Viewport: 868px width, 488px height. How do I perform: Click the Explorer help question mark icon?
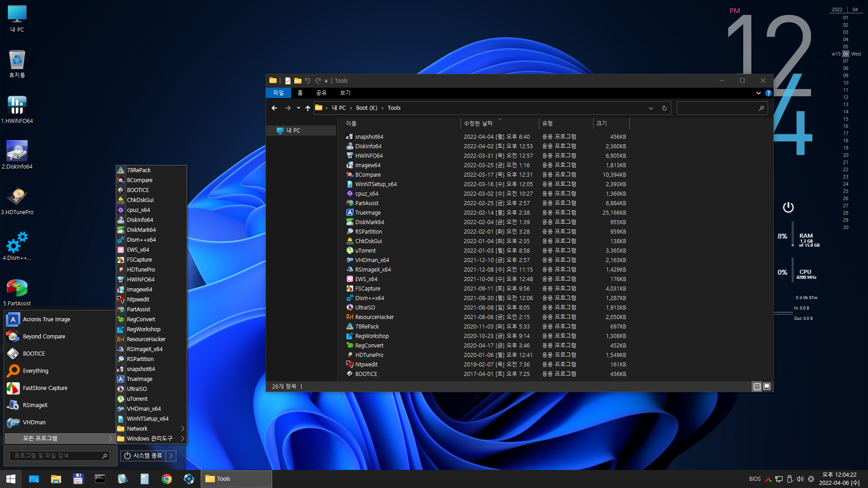(x=768, y=93)
